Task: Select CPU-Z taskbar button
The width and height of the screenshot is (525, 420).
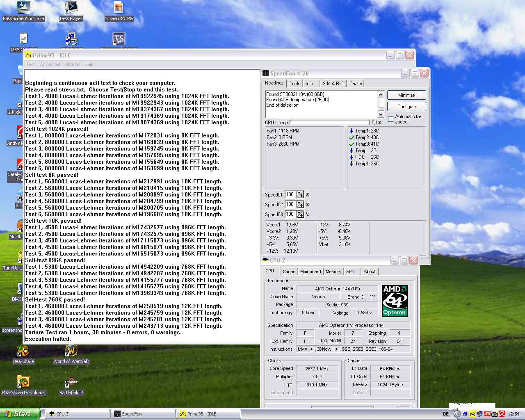Action: [x=77, y=414]
